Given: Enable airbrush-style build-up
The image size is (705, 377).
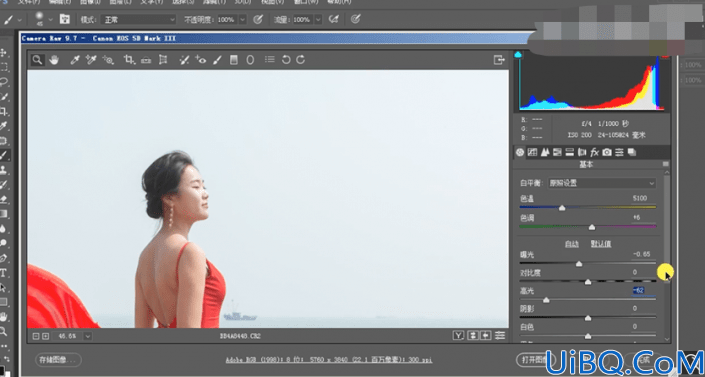Looking at the screenshot, I should (333, 19).
